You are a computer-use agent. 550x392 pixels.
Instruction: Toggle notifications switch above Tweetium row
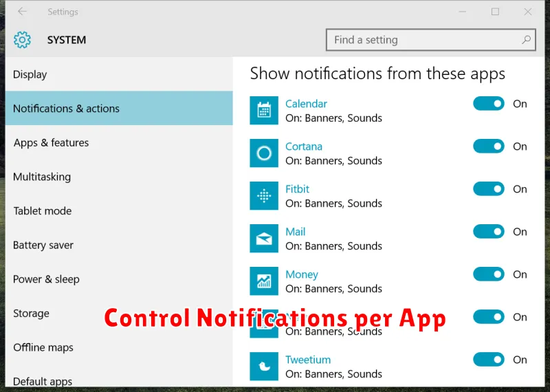[x=489, y=317]
